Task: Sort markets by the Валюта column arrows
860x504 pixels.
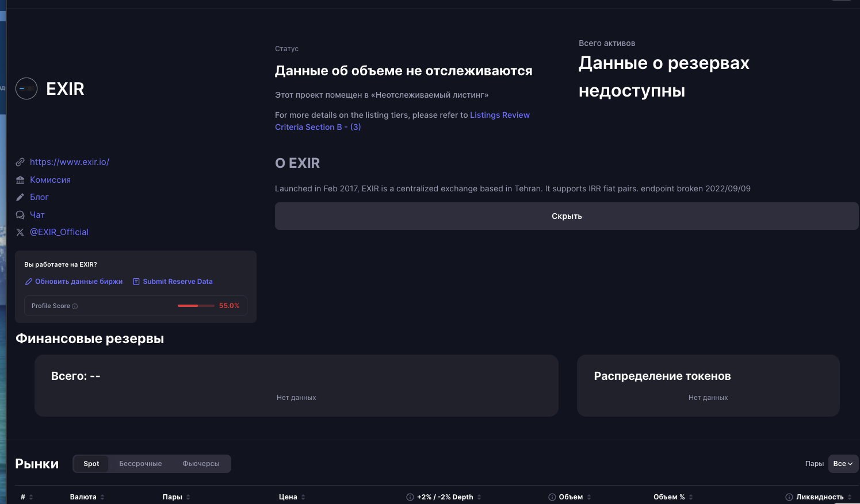Action: [x=102, y=497]
